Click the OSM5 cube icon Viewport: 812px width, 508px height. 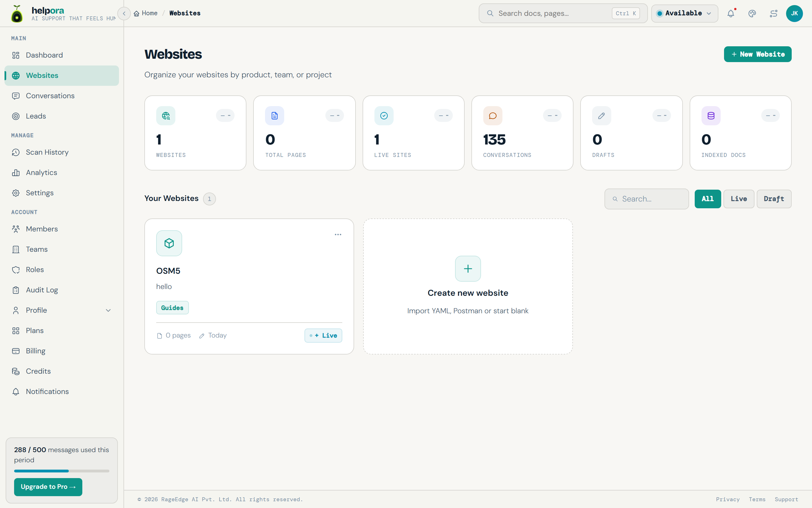pos(169,243)
